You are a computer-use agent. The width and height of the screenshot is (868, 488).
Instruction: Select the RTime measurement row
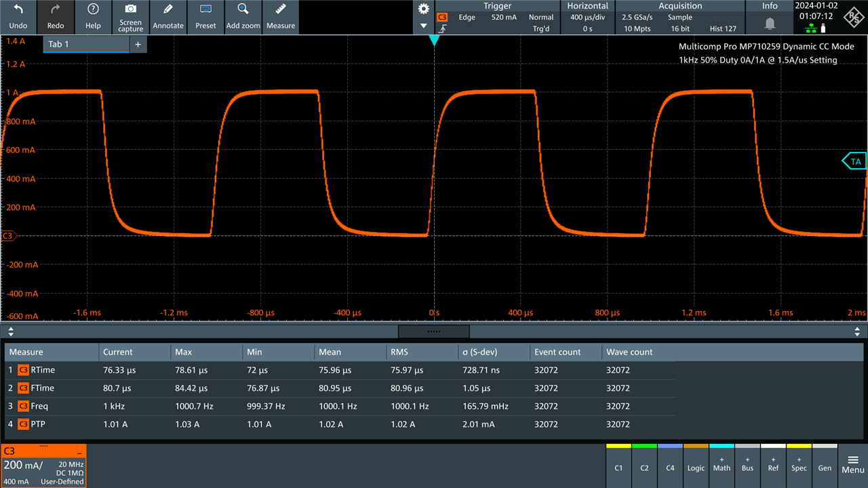(340, 370)
